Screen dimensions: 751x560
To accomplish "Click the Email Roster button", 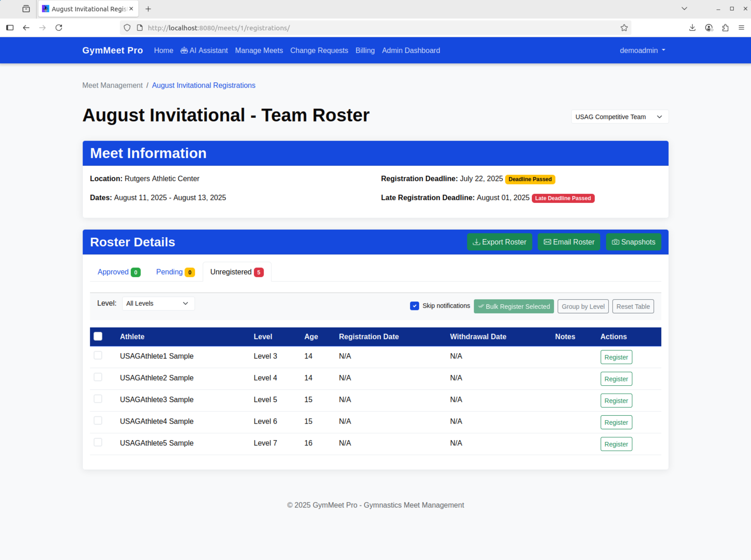I will coord(569,242).
